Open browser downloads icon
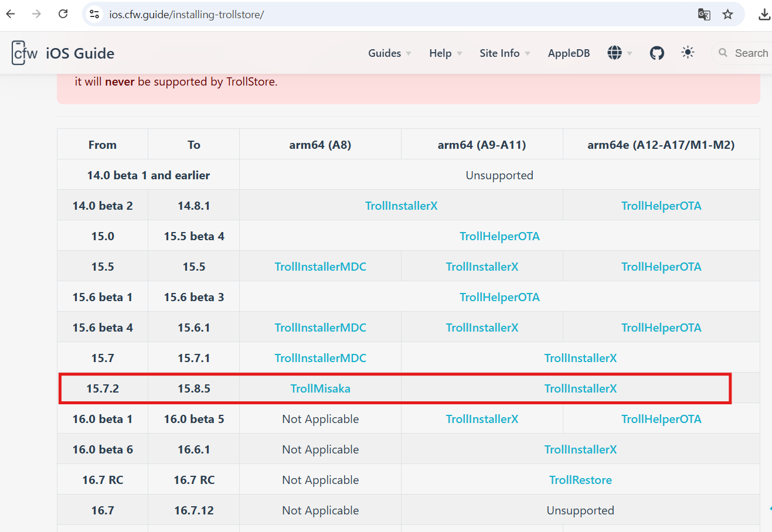The image size is (772, 532). [764, 15]
